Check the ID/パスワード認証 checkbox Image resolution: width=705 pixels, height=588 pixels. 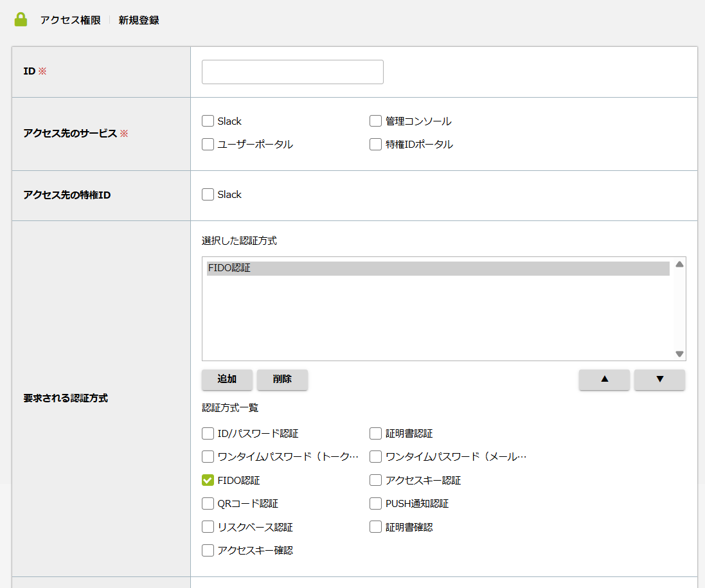(x=208, y=433)
